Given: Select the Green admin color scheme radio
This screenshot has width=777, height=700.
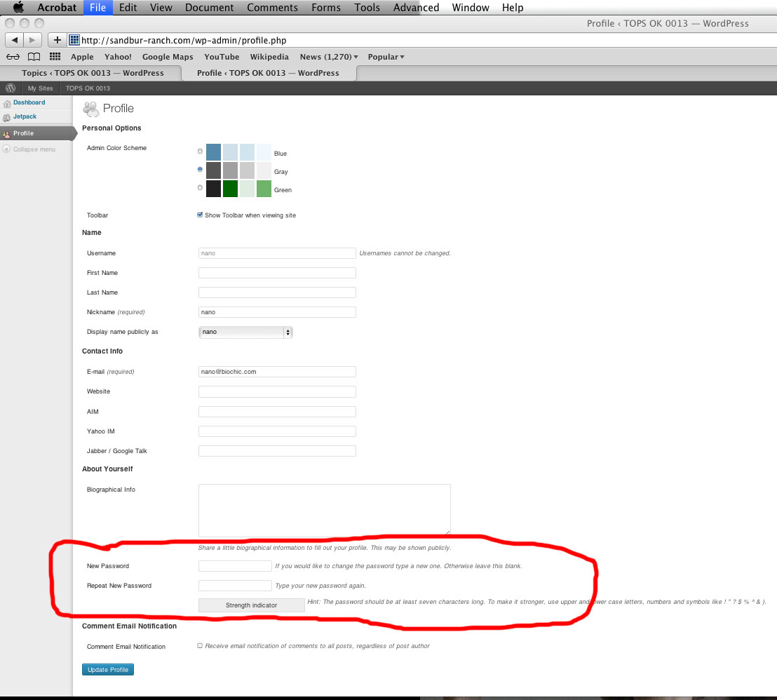Looking at the screenshot, I should tap(201, 188).
